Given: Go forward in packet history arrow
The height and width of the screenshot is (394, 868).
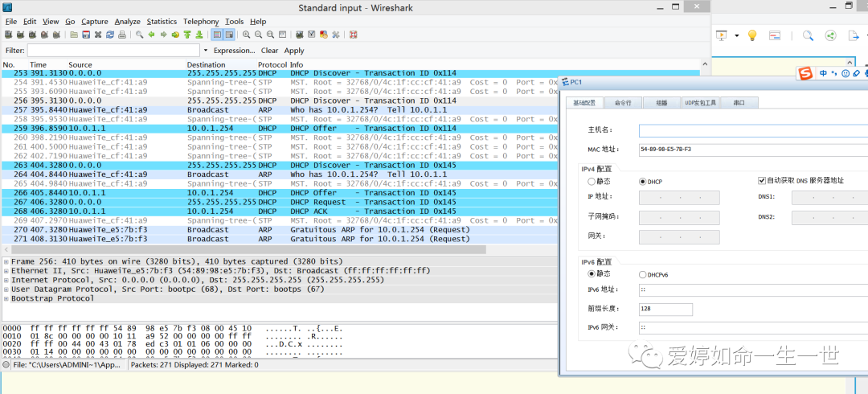Looking at the screenshot, I should [164, 35].
